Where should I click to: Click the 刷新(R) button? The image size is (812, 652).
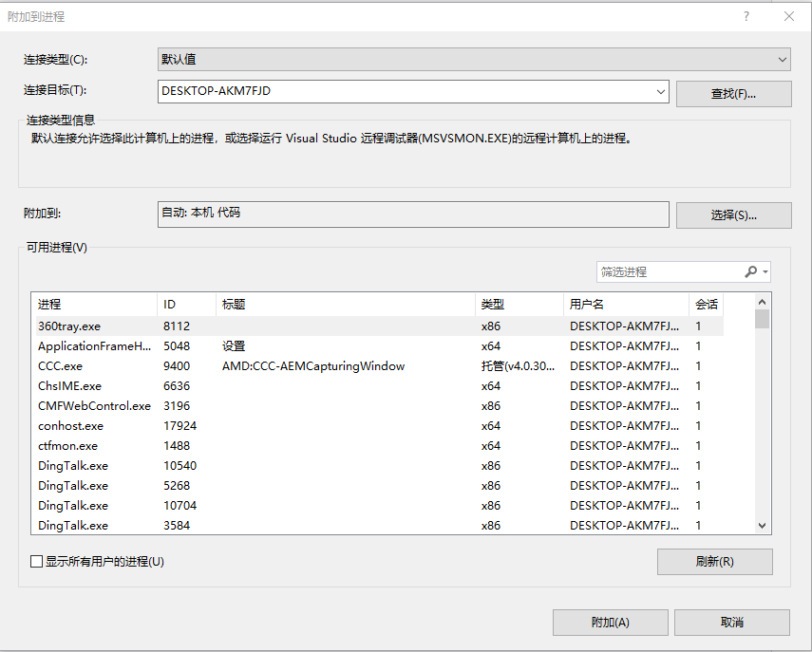click(714, 562)
